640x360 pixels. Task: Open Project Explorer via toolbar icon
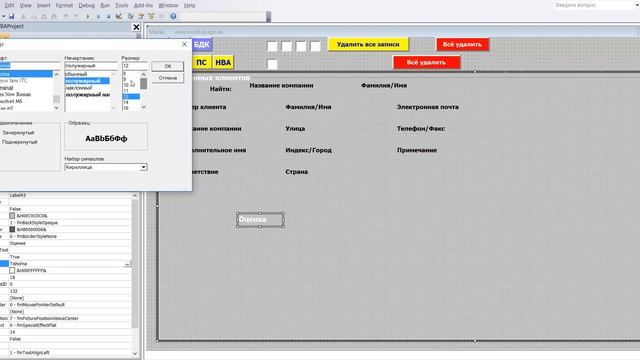click(x=131, y=16)
